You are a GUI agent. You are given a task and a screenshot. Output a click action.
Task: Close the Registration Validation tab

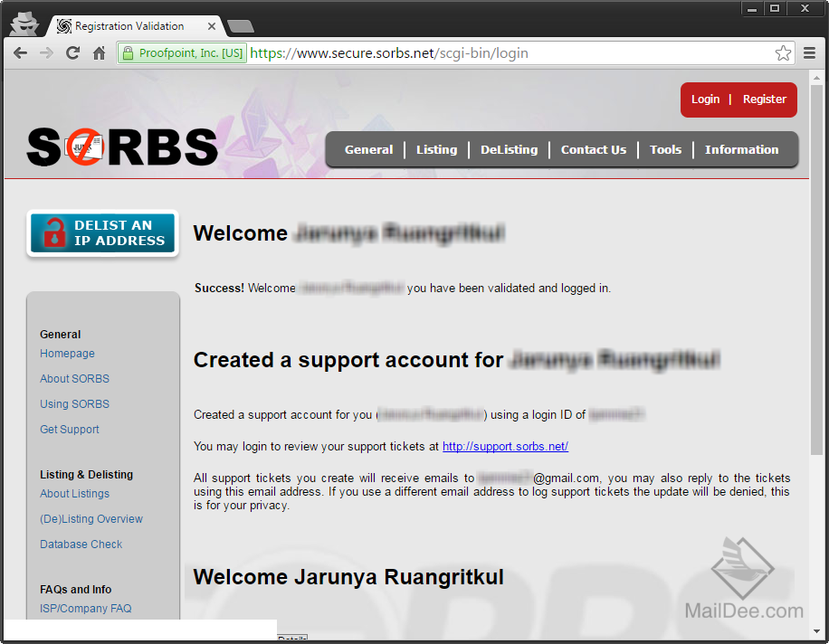(212, 26)
